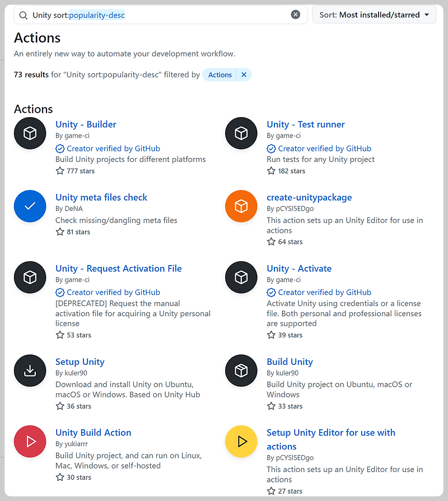Open the Unity - Activate action page
Image resolution: width=448 pixels, height=501 pixels.
299,268
